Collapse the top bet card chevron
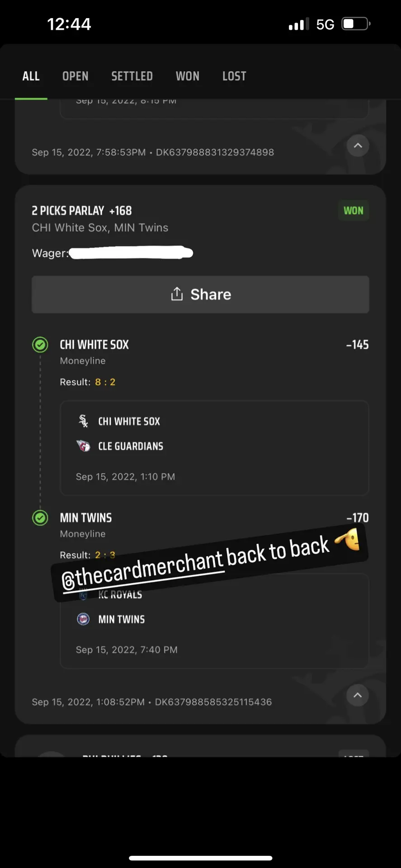 click(x=358, y=146)
